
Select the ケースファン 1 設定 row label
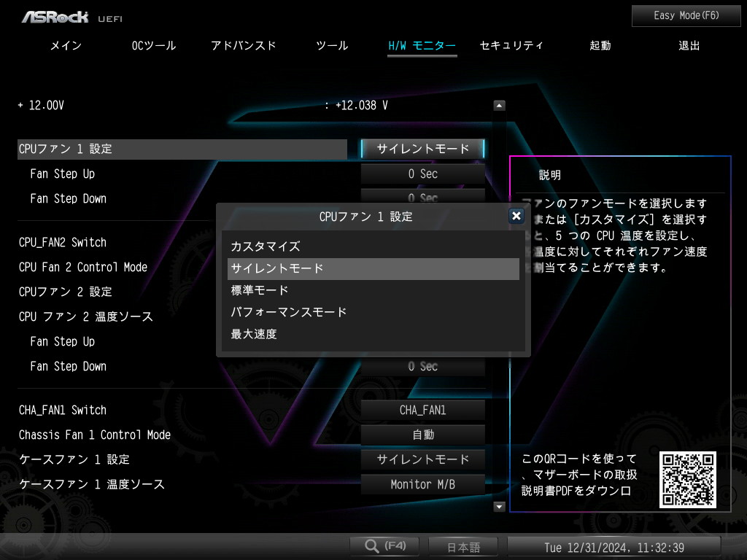point(74,459)
